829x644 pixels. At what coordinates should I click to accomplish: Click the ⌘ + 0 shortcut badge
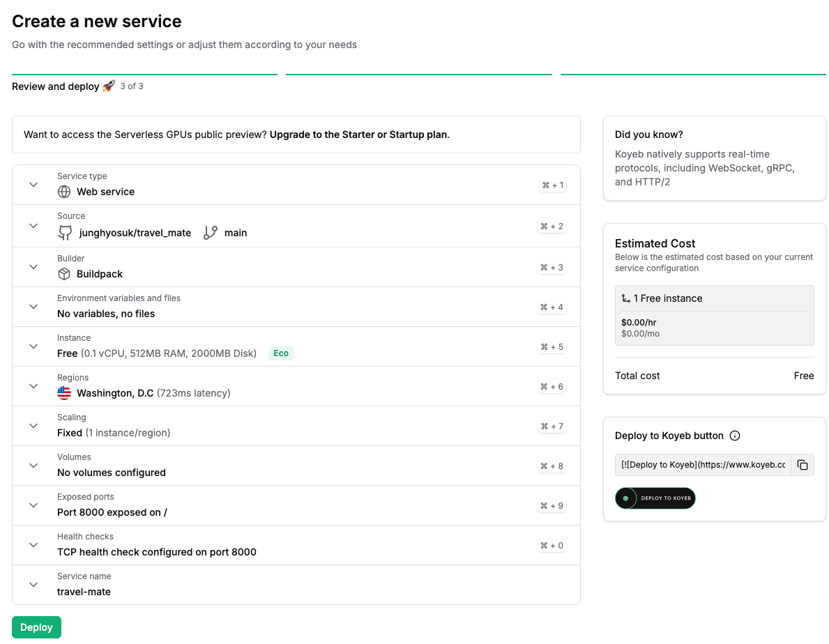tap(552, 546)
